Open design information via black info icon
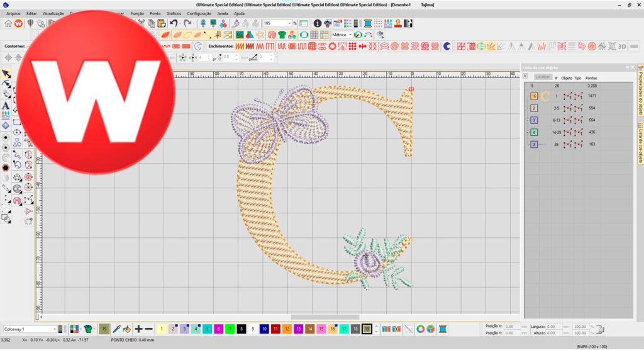Screen dimensions: 644x350 tap(317, 23)
